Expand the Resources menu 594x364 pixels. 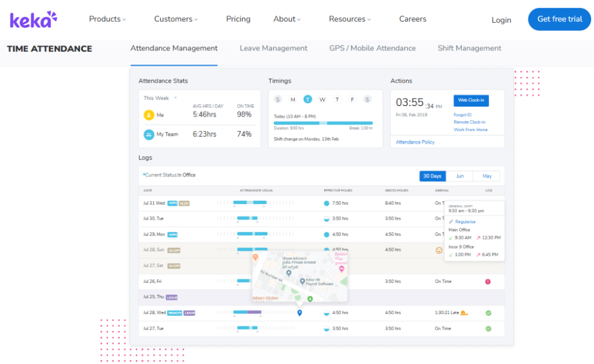[x=350, y=19]
